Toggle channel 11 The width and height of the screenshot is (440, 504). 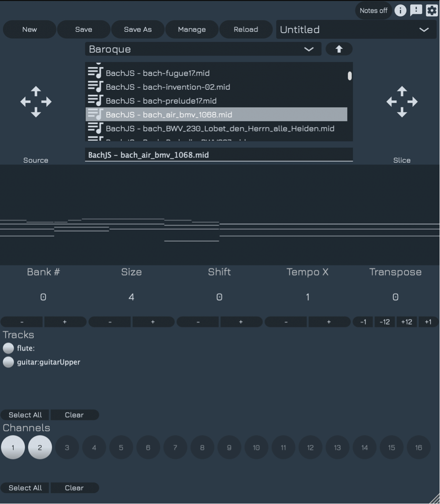[x=284, y=447]
